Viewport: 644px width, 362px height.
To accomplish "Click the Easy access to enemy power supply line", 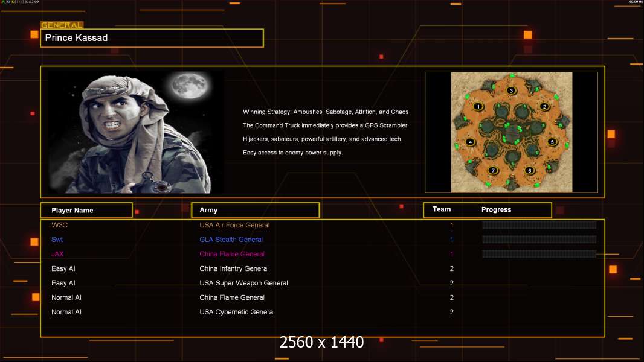I will (x=292, y=153).
